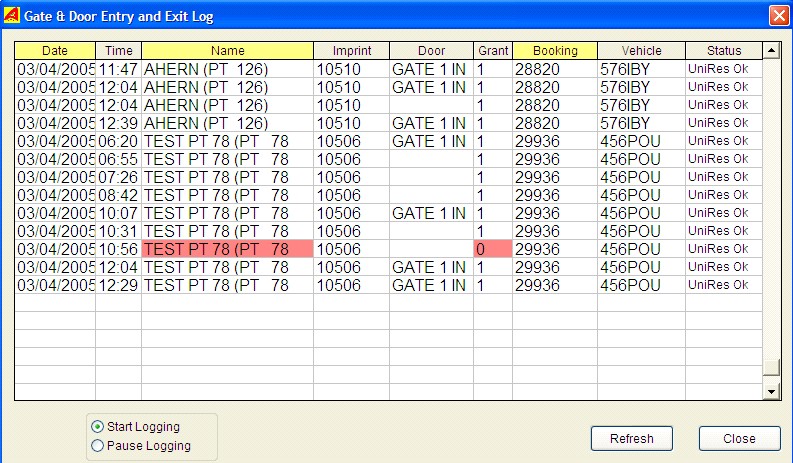
Task: Click the Grant column header
Action: (493, 51)
